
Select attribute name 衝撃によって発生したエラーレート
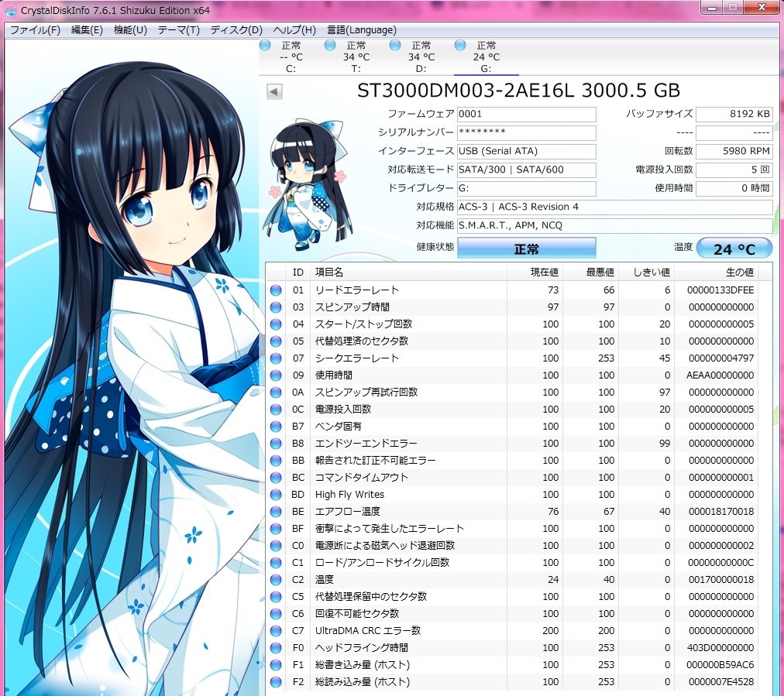tap(390, 528)
